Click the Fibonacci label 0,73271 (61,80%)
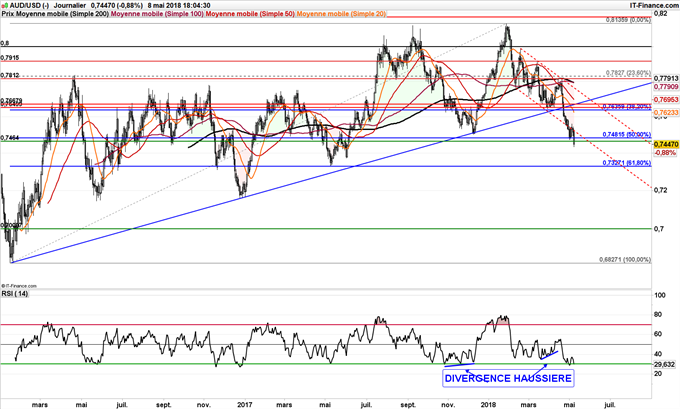 pos(627,163)
